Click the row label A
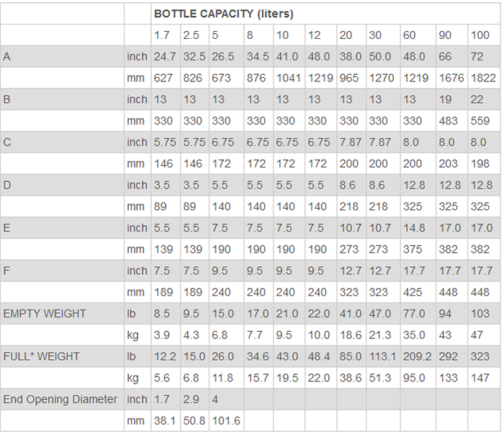Image resolution: width=504 pixels, height=434 pixels. tap(7, 56)
